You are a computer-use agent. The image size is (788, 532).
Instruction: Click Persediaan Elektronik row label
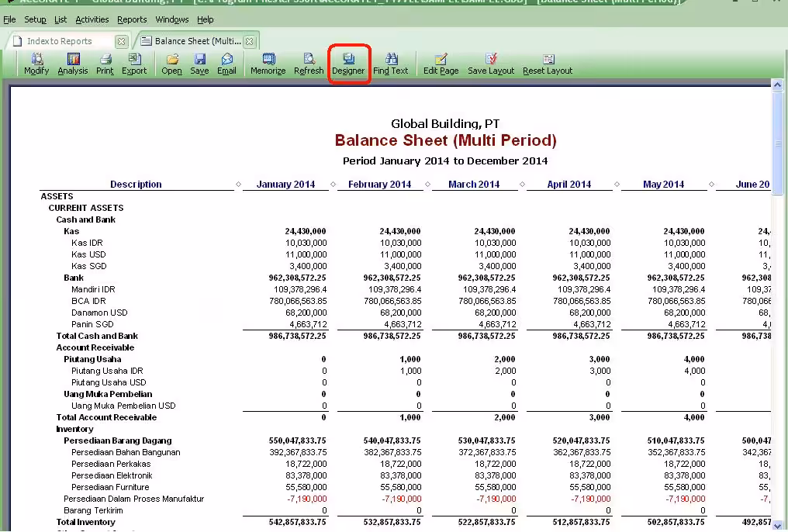pos(112,475)
